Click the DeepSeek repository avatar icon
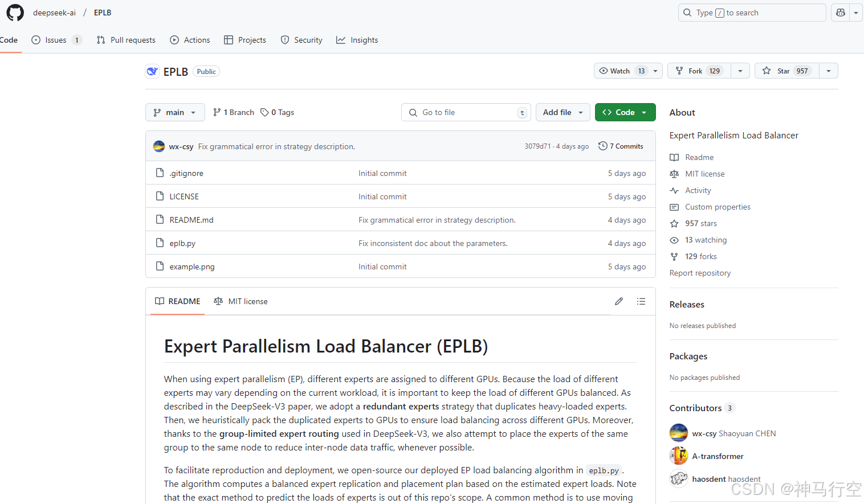The height and width of the screenshot is (504, 864). 152,71
